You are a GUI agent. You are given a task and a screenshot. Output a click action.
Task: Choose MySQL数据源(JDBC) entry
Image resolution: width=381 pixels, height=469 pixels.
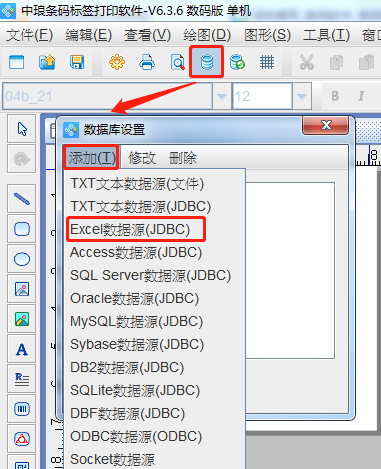(x=154, y=321)
